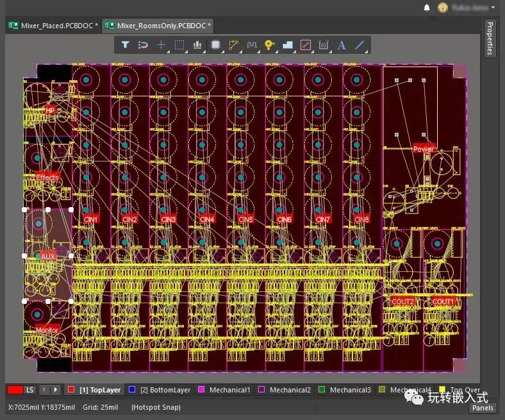Click the Mechanical1 layer color swatch
The image size is (505, 420).
coord(201,389)
